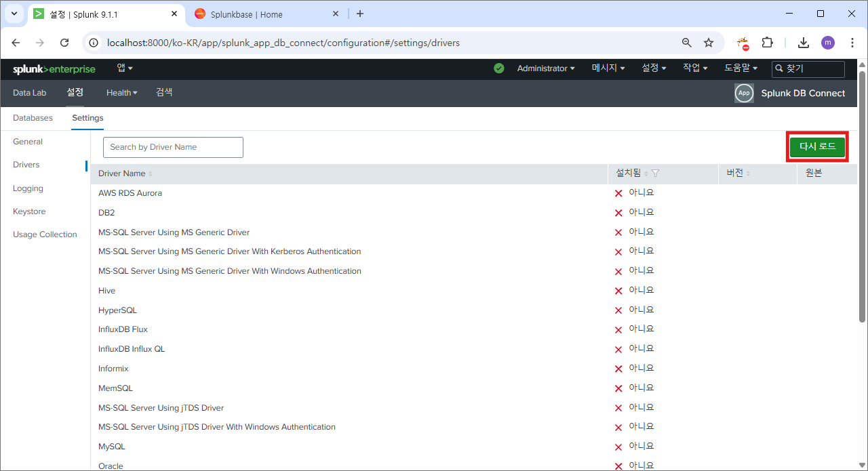Click the browser back arrow
The width and height of the screenshot is (868, 471).
coord(16,43)
